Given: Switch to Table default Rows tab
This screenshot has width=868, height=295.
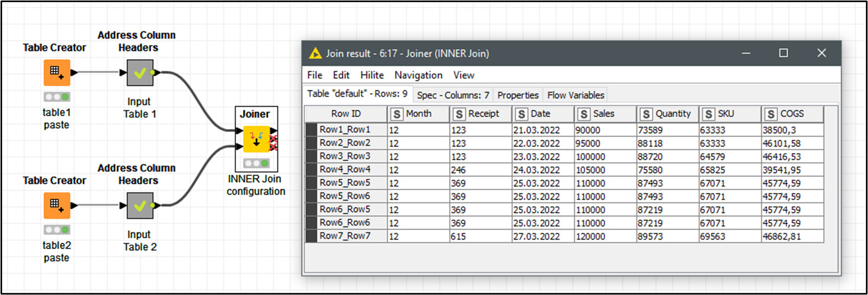Looking at the screenshot, I should tap(357, 94).
